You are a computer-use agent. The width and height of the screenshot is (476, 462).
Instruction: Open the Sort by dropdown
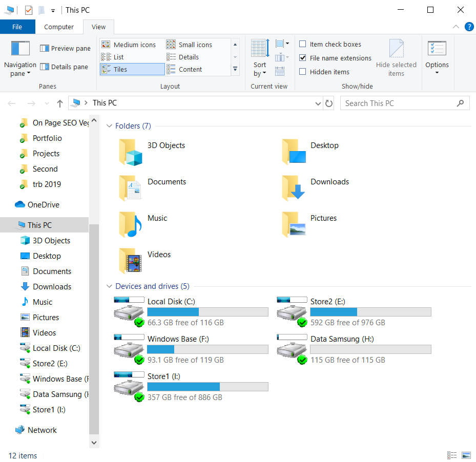coord(259,58)
